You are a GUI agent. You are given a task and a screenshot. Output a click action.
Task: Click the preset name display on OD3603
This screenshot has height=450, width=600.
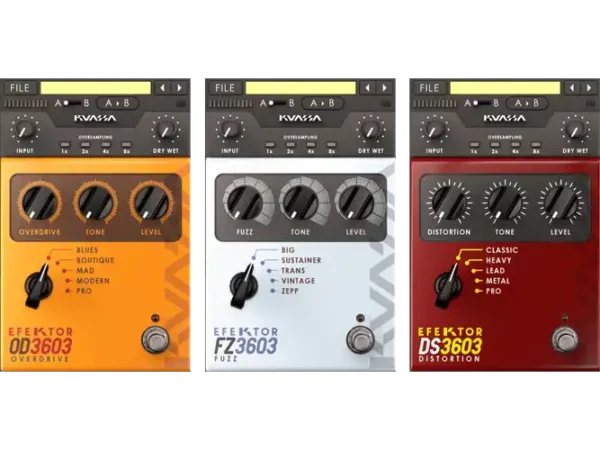point(95,88)
